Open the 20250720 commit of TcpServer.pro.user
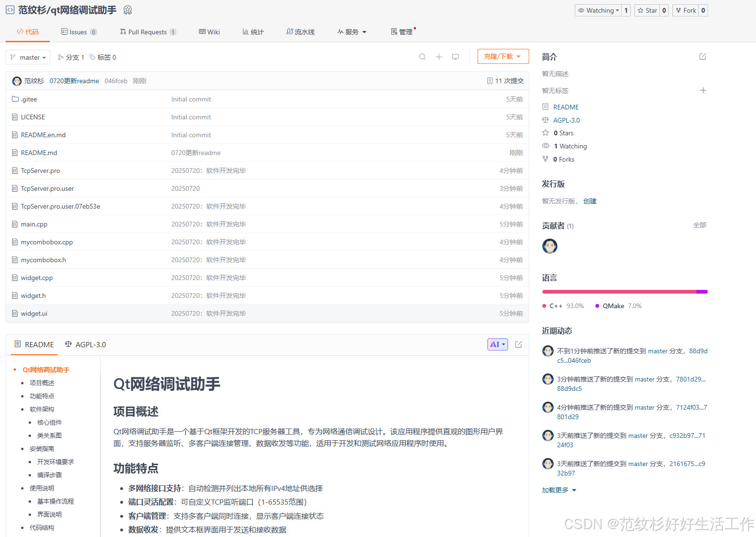The height and width of the screenshot is (537, 756). [185, 188]
